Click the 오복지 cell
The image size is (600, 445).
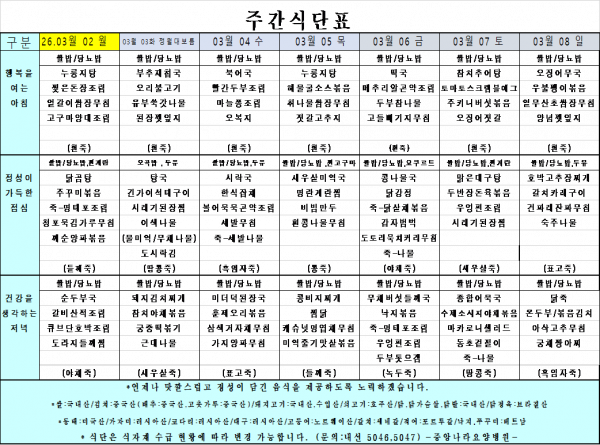(x=238, y=118)
